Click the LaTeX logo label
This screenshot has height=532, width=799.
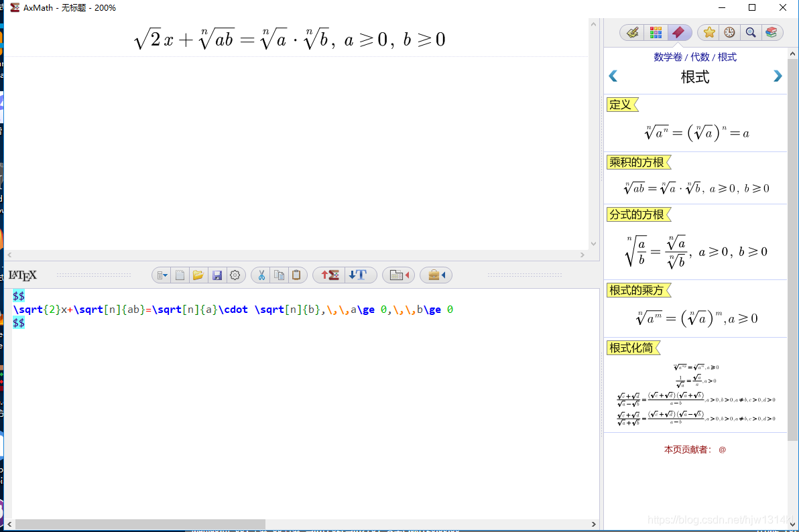[23, 275]
